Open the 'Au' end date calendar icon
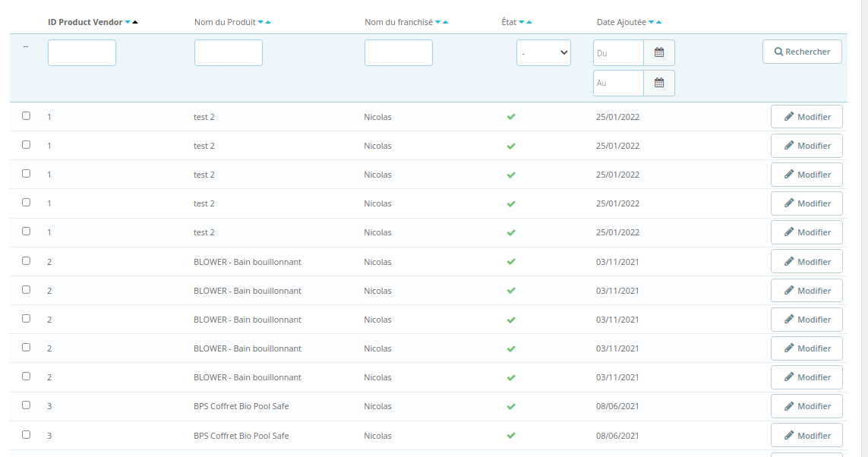 [x=658, y=83]
